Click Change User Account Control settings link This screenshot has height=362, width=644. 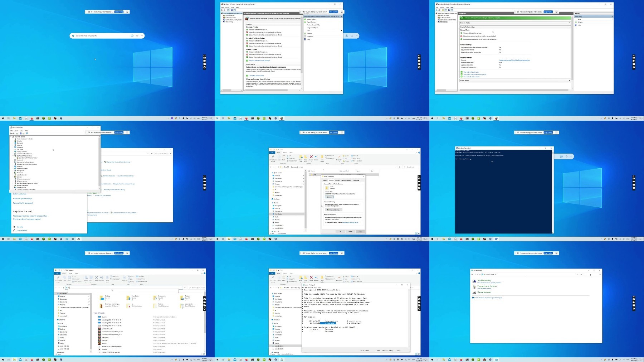[x=118, y=162]
